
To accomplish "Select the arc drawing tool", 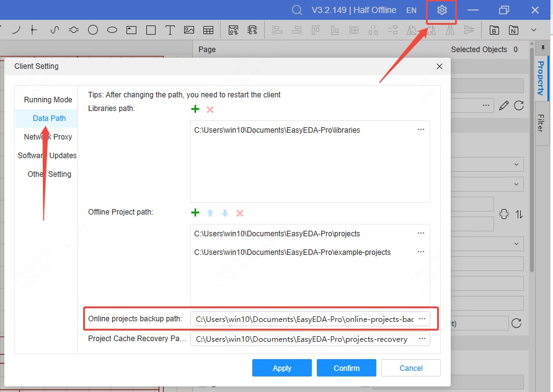I will point(16,30).
